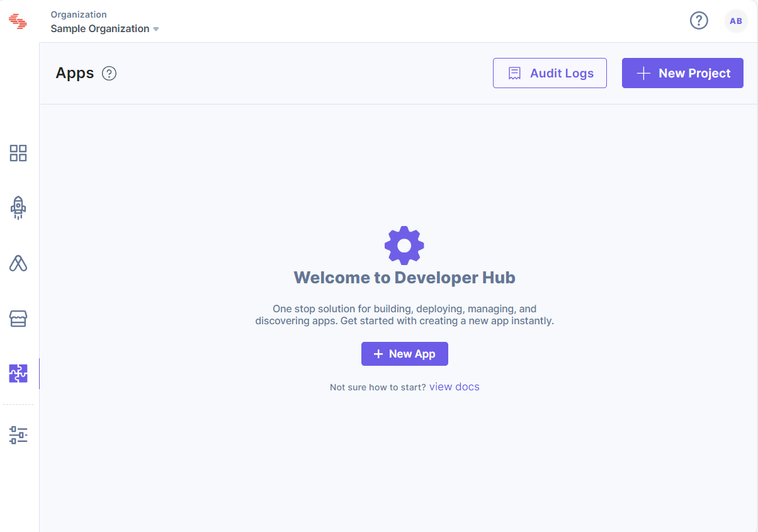Click the help question mark in header
The width and height of the screenshot is (758, 532).
tap(699, 21)
